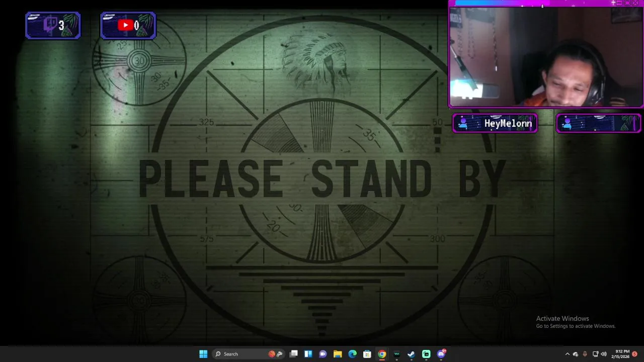Open volume control from the tray
Viewport: 644px width, 362px height.
pyautogui.click(x=603, y=354)
